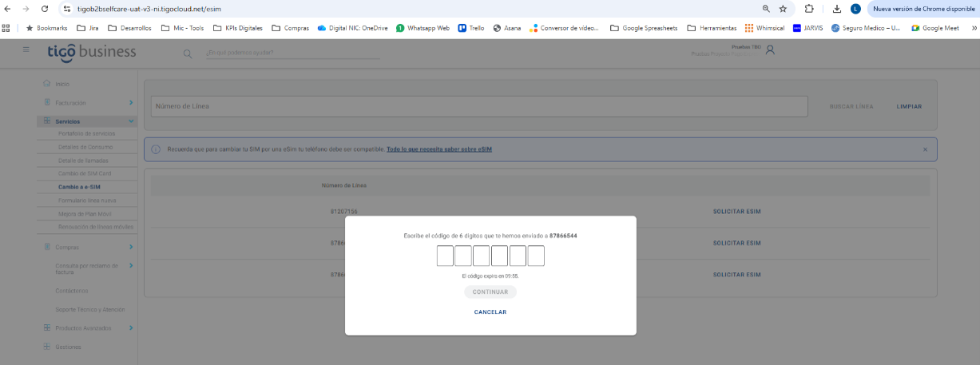
Task: Open Formulario línea nueva
Action: coord(87,200)
